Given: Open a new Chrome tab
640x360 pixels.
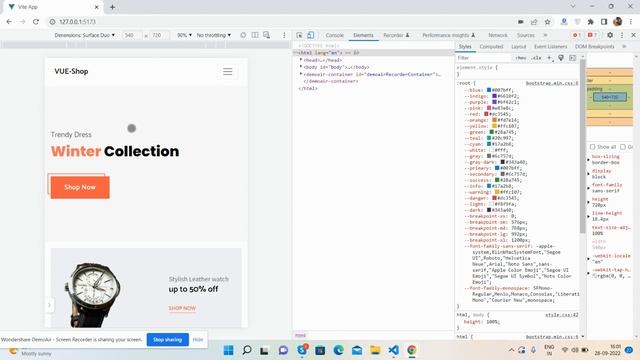Looking at the screenshot, I should [x=112, y=7].
